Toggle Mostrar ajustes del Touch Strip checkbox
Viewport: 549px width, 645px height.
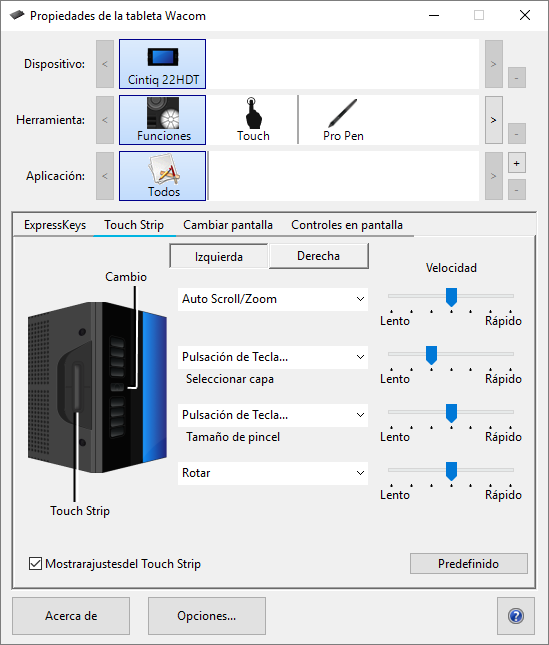click(35, 564)
